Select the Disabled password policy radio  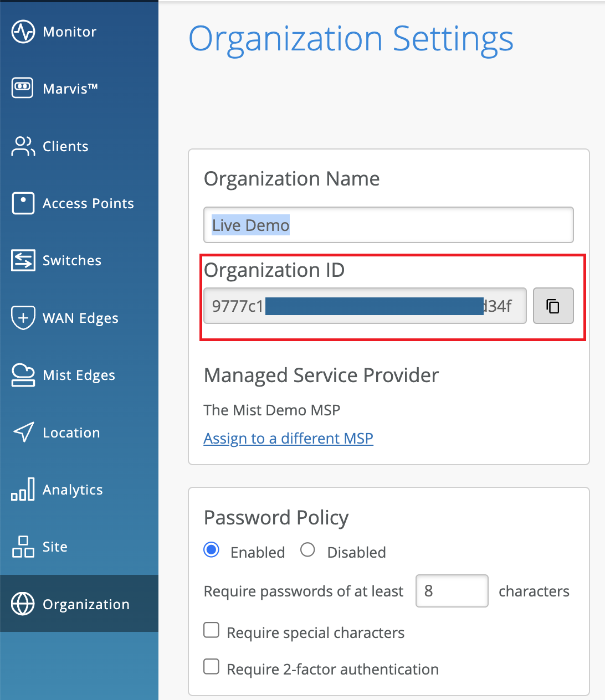coord(307,550)
